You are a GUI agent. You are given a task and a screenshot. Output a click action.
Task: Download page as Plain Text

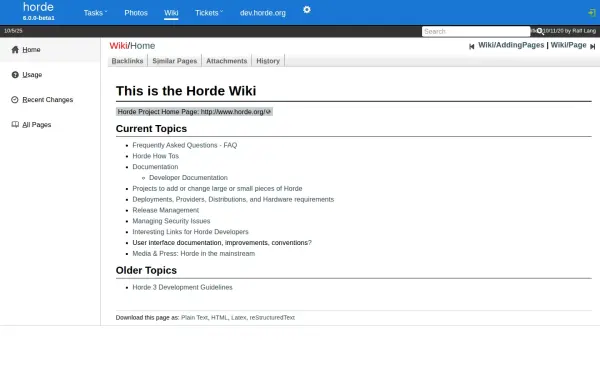[x=194, y=318]
